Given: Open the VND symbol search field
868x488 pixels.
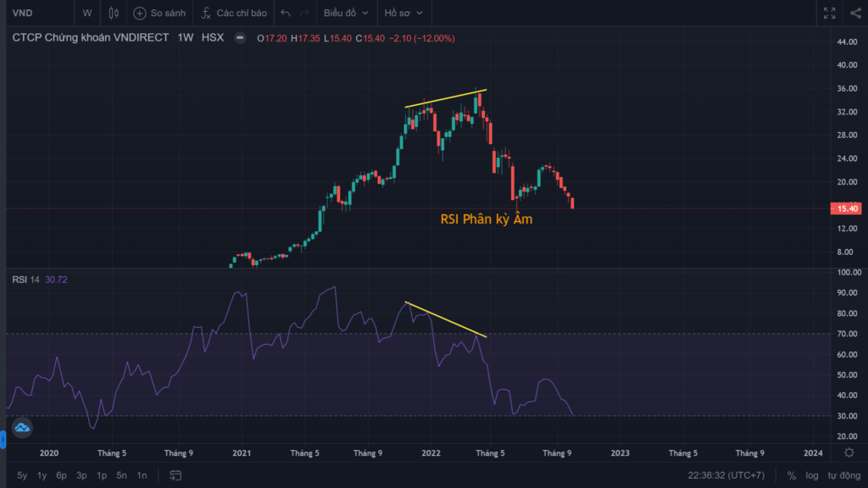Looking at the screenshot, I should tap(40, 13).
